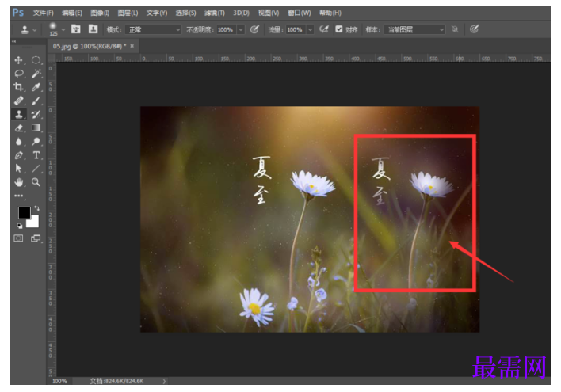Select the Hand tool
The image size is (561, 392).
(x=18, y=182)
